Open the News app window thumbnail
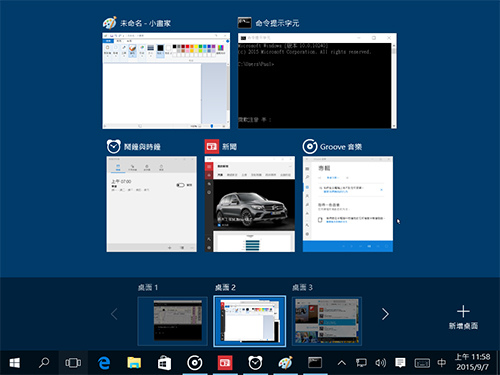Viewport: 500px width, 375px height. click(x=250, y=204)
